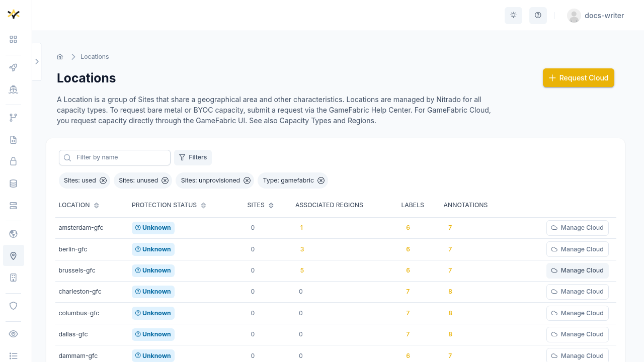Open the docs-writer user menu
Viewport: 644px width, 362px height.
click(x=596, y=16)
